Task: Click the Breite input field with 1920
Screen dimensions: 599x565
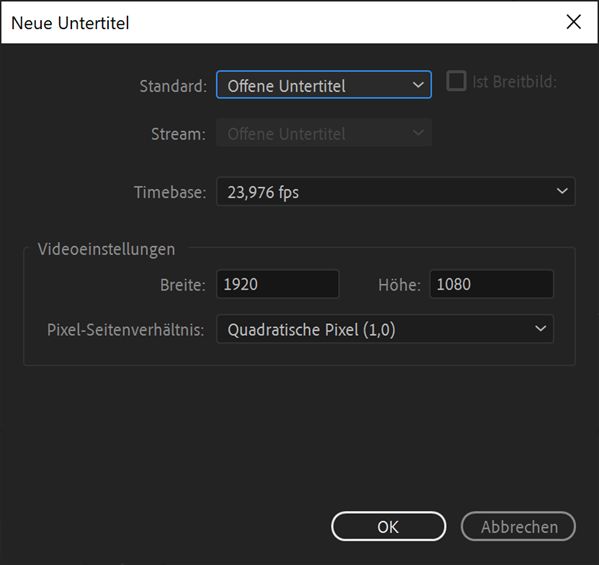Action: 277,284
